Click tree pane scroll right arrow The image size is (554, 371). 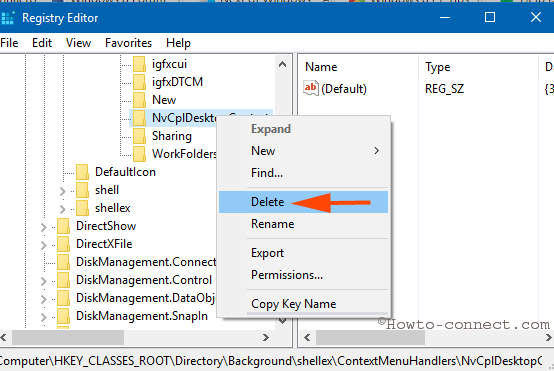coord(266,337)
